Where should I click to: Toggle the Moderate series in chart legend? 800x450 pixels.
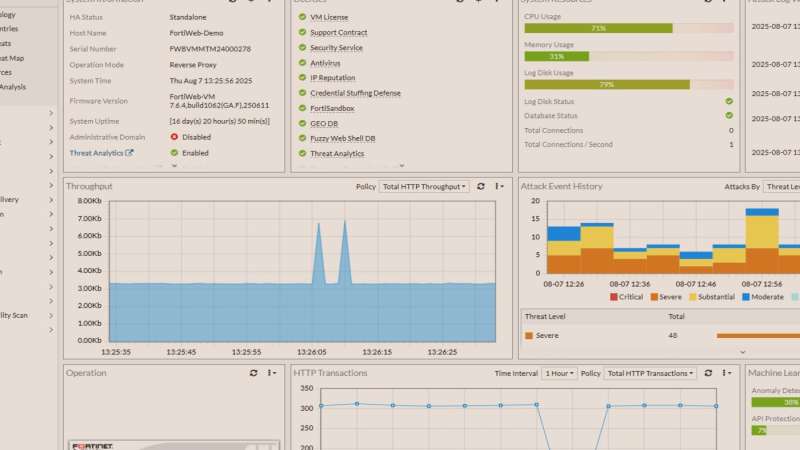(x=763, y=297)
